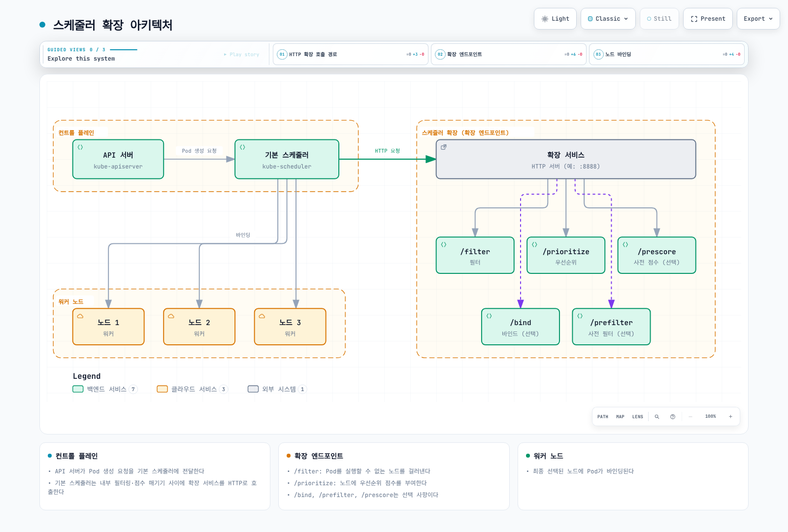Viewport: 788px width, 532px height.
Task: Select the API 서버 node
Action: point(118,159)
